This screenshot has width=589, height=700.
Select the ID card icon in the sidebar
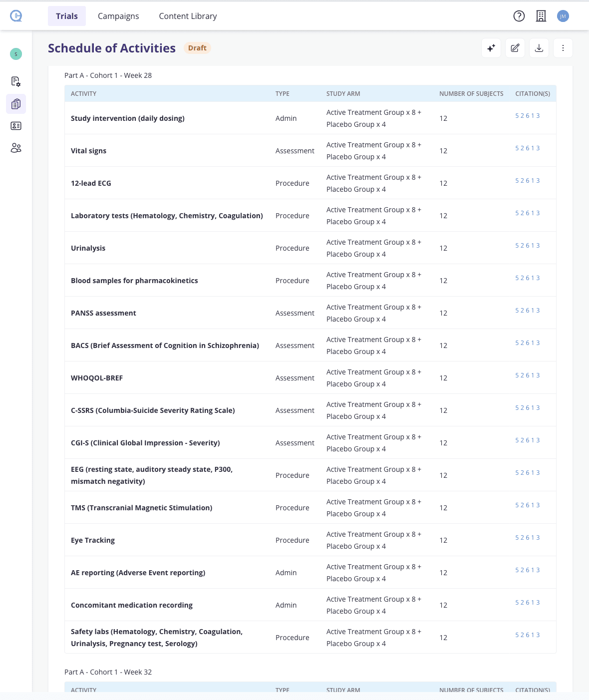coord(15,126)
